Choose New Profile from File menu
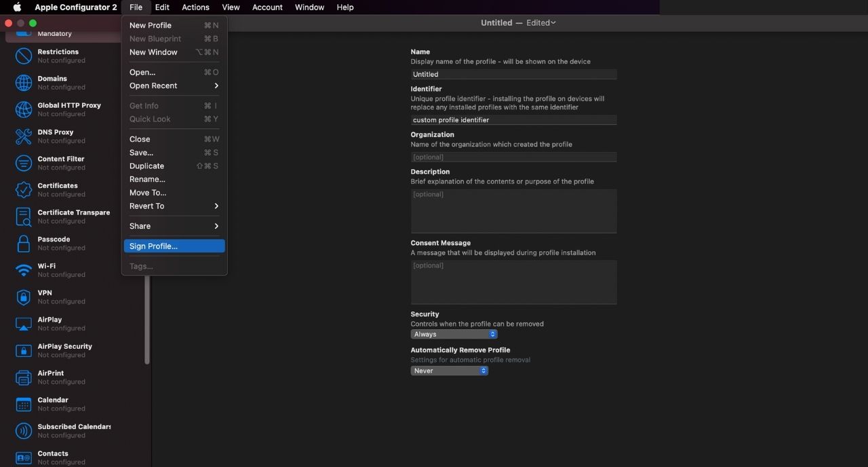Viewport: 868px width, 467px height. [174, 25]
